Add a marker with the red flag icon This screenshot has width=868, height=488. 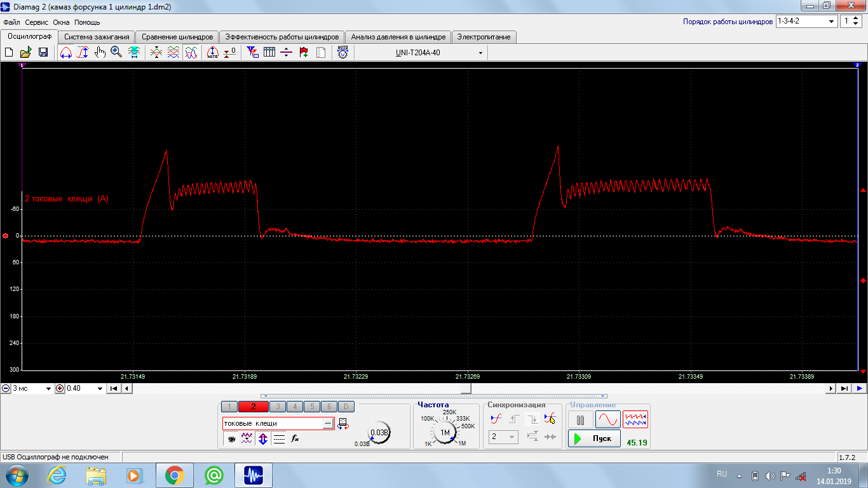304,53
